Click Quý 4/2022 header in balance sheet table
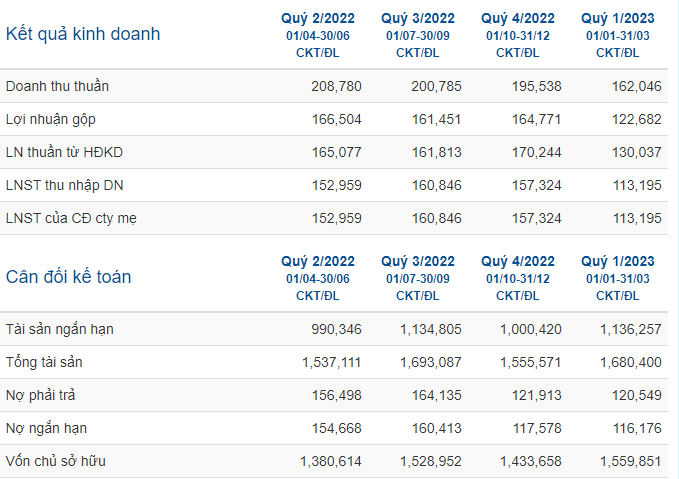The height and width of the screenshot is (479, 679). tap(518, 261)
